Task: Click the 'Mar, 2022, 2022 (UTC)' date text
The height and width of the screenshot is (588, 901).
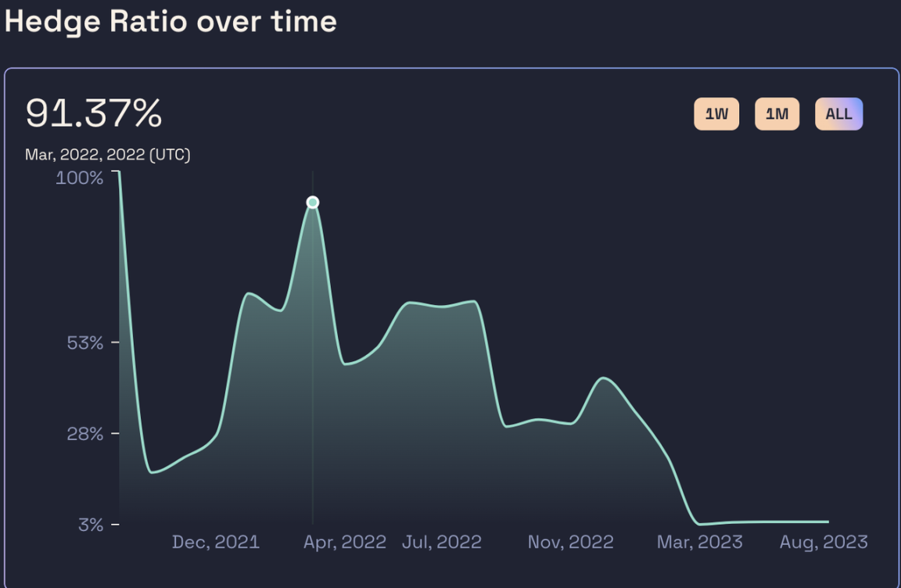Action: click(107, 155)
